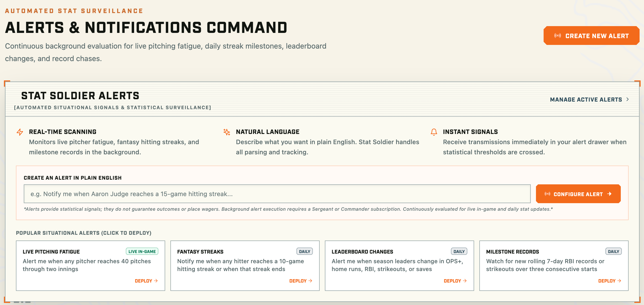Click Deploy arrow on Milestone Records card
This screenshot has width=644, height=305.
point(619,281)
